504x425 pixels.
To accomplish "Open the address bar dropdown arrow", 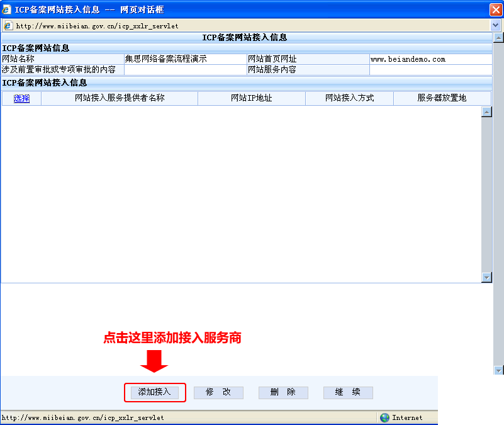I will coord(495,25).
